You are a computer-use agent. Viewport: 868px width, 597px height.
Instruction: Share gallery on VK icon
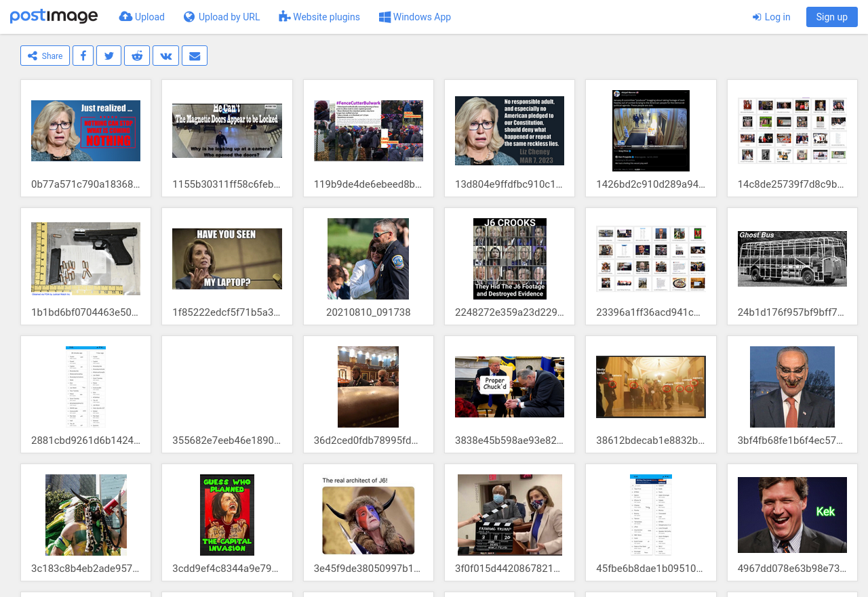tap(165, 56)
